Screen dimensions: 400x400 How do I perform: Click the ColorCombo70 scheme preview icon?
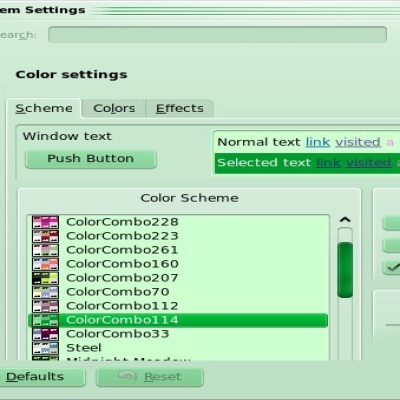pos(45,292)
